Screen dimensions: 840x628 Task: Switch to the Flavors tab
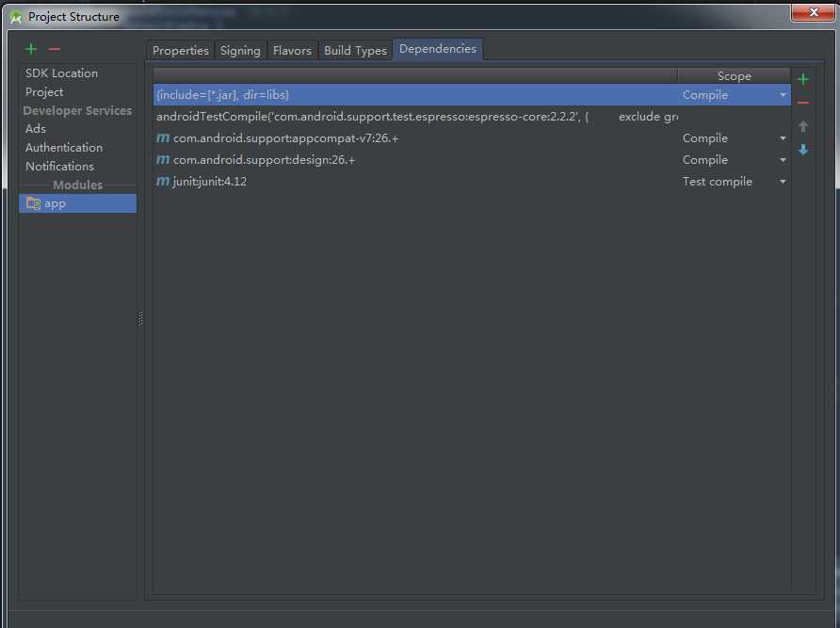[x=292, y=50]
